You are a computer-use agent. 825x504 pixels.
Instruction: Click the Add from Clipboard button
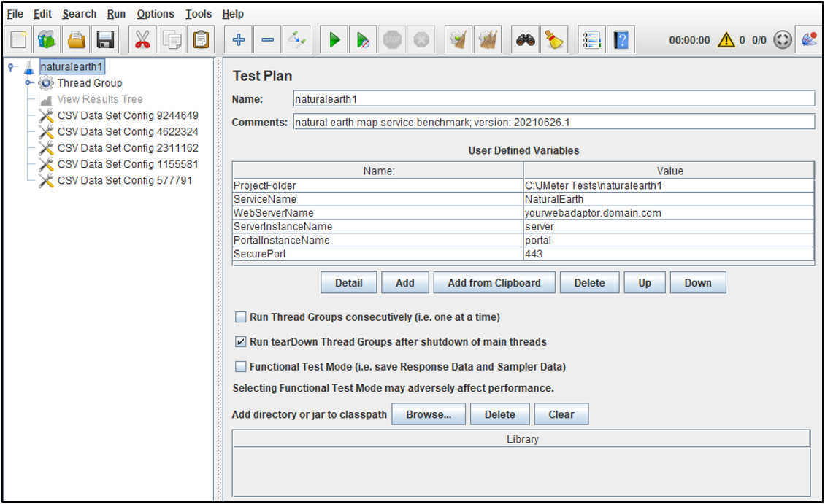point(494,282)
